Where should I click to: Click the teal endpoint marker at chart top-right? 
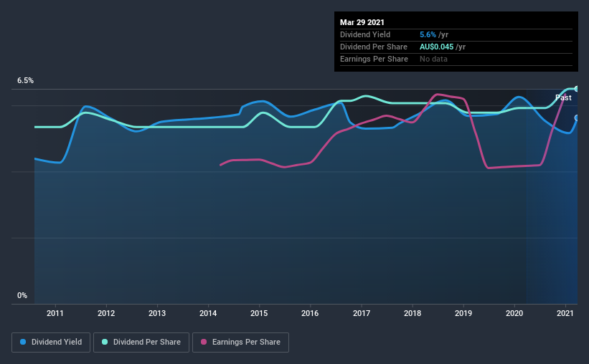(576, 89)
